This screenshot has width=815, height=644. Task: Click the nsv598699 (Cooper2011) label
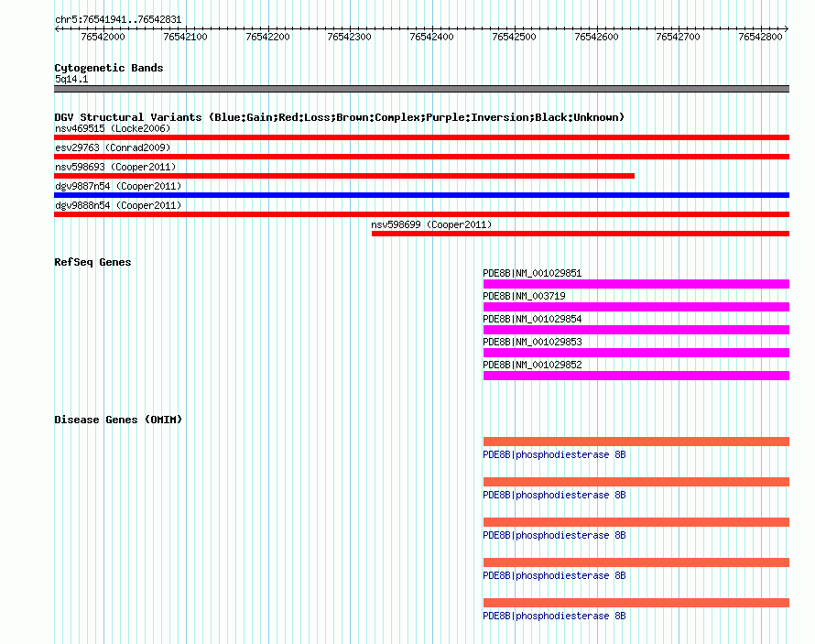(431, 224)
